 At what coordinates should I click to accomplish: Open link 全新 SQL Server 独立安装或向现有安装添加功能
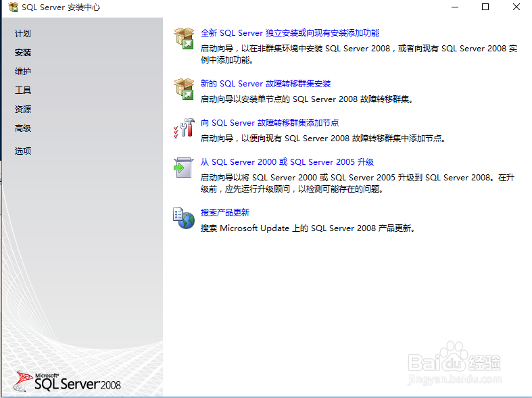290,33
